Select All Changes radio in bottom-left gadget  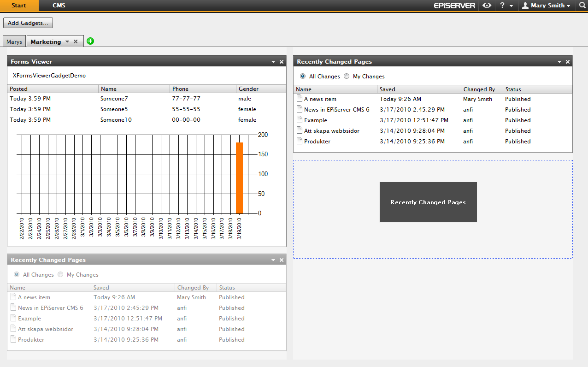(17, 275)
